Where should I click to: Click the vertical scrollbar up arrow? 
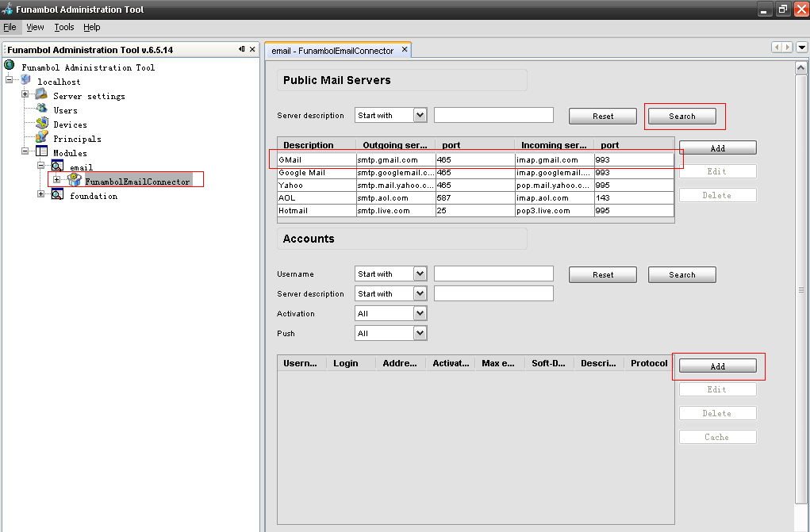[800, 67]
